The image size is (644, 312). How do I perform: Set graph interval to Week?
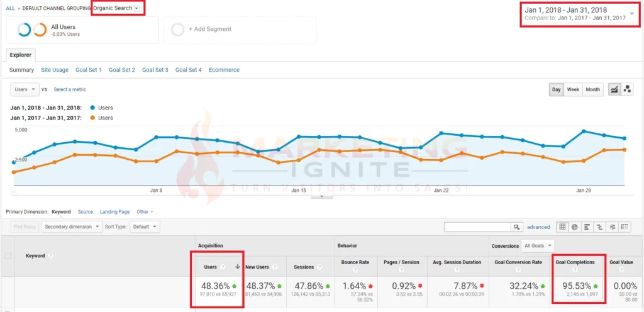pyautogui.click(x=573, y=89)
